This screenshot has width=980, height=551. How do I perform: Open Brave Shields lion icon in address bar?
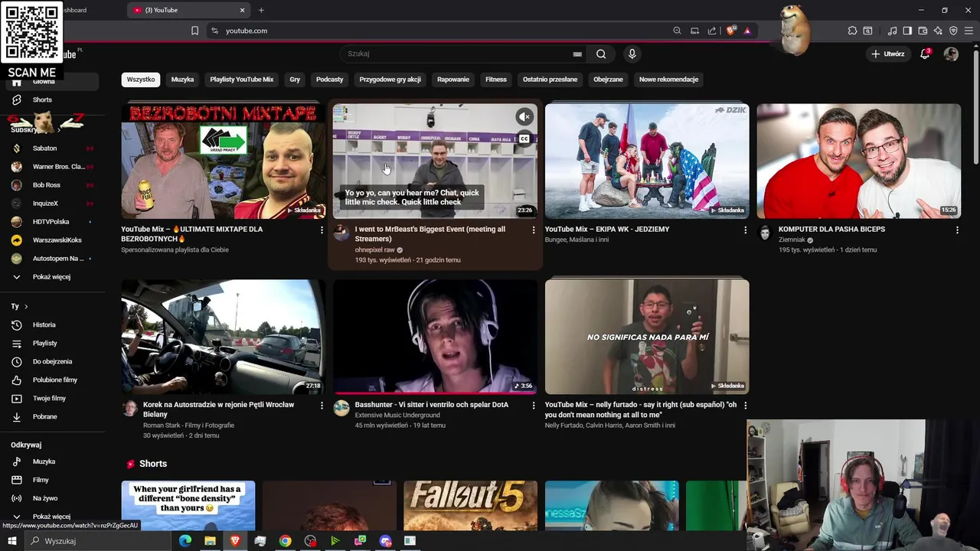pos(731,31)
